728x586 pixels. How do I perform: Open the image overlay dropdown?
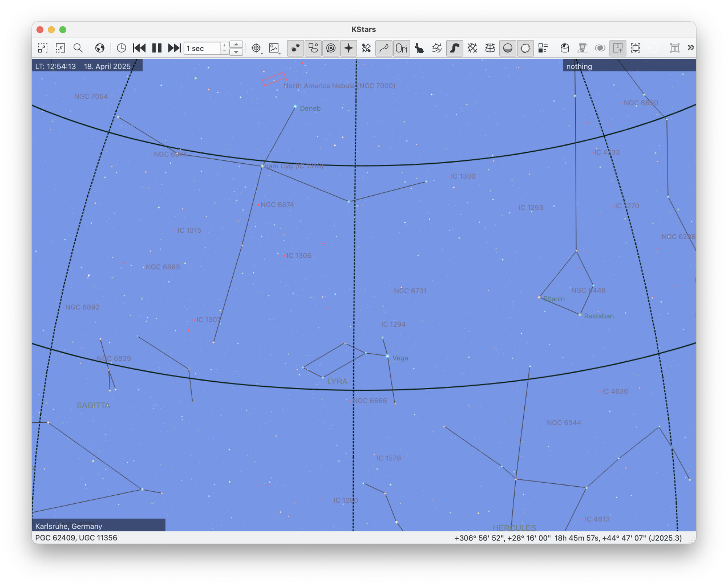pyautogui.click(x=275, y=48)
